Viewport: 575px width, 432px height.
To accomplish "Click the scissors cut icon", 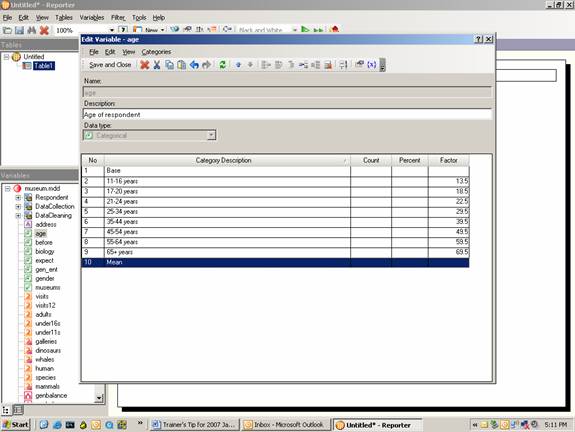I will 157,65.
